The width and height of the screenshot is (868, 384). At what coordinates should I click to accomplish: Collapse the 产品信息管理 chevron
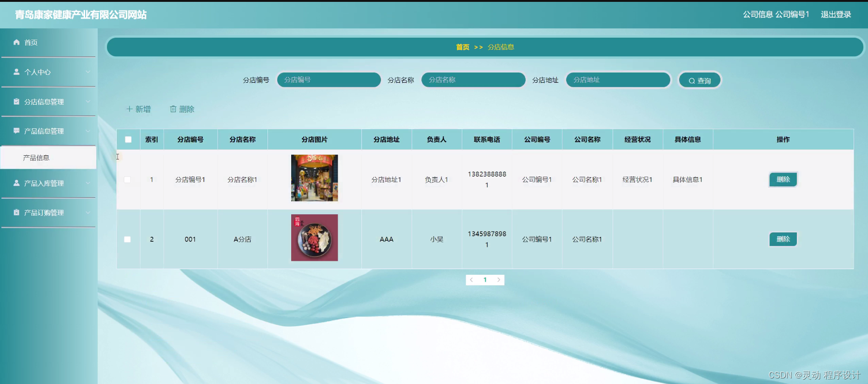click(88, 131)
